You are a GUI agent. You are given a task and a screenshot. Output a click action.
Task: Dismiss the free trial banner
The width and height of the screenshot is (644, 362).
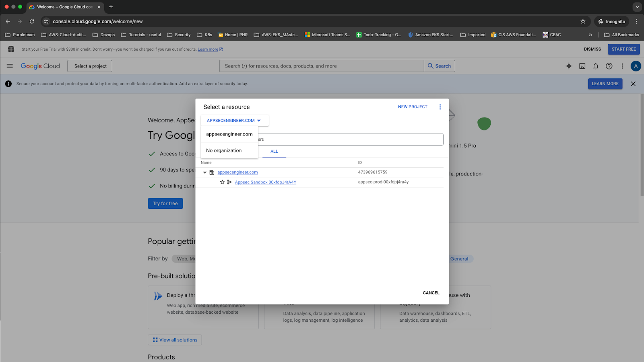(592, 49)
